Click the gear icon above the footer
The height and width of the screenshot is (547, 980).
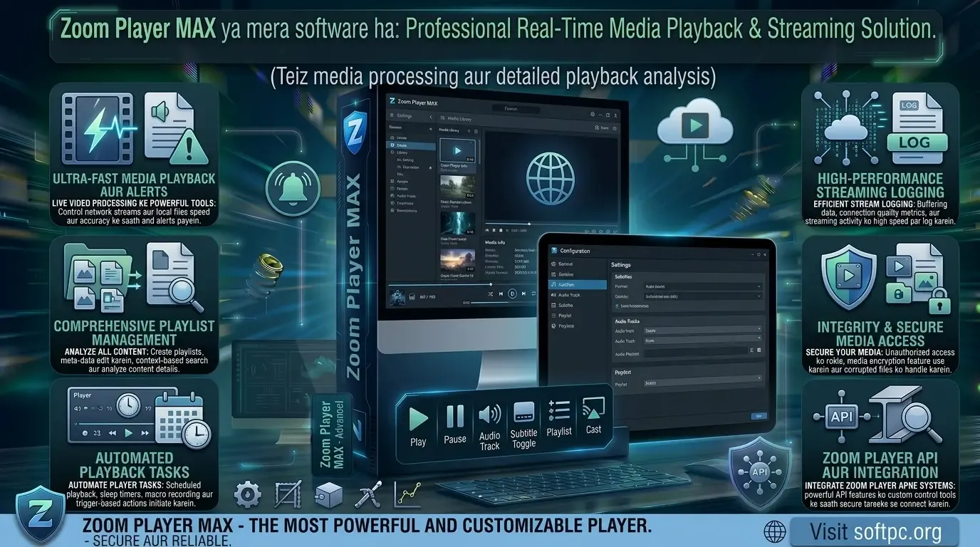[247, 494]
